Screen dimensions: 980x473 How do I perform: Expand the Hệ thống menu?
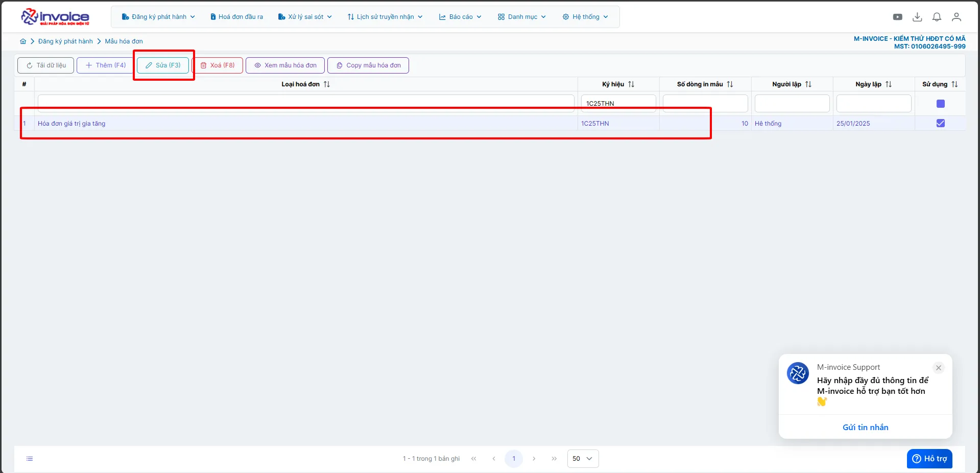click(585, 17)
